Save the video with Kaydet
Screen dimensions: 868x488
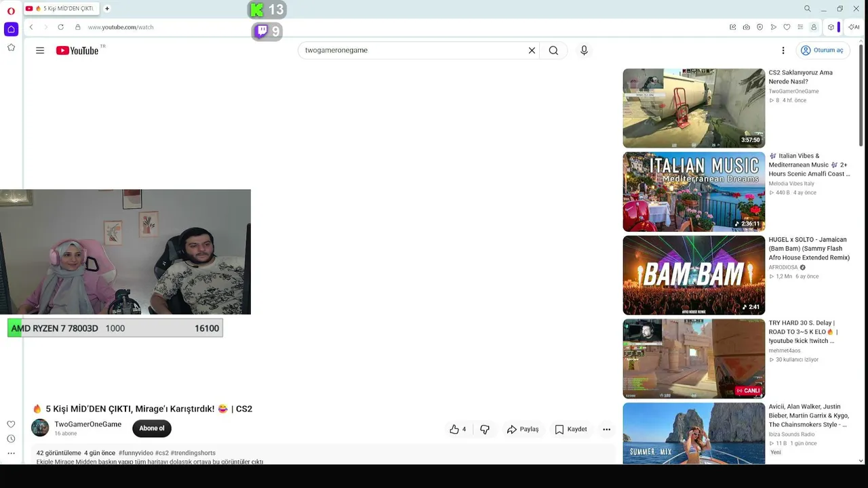tap(571, 429)
